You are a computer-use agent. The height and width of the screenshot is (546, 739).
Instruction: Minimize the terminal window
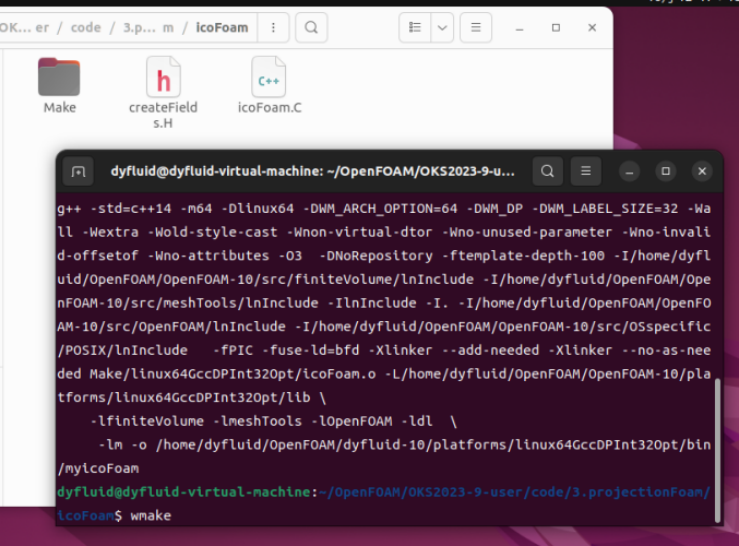pos(629,171)
